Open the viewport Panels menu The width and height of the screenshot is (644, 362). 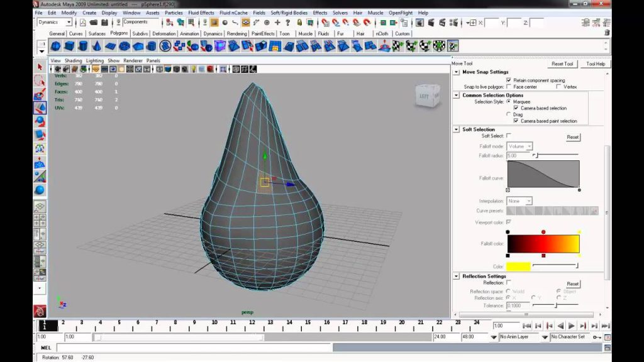click(x=153, y=60)
